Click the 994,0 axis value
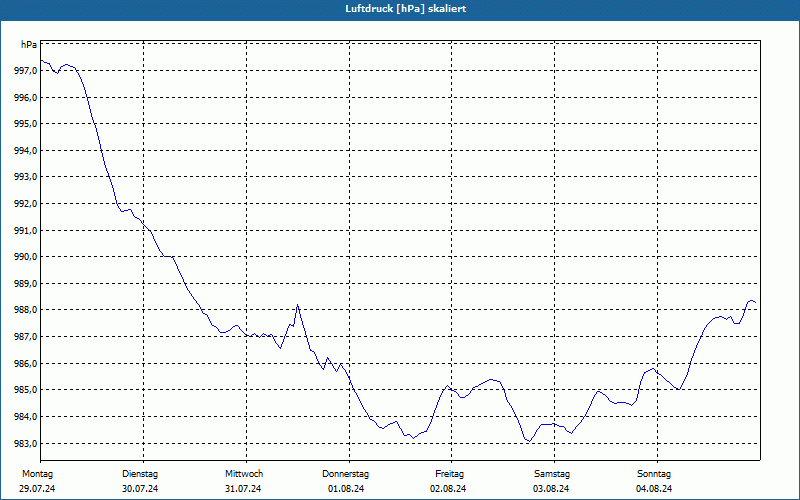This screenshot has height=500, width=800. [x=25, y=151]
